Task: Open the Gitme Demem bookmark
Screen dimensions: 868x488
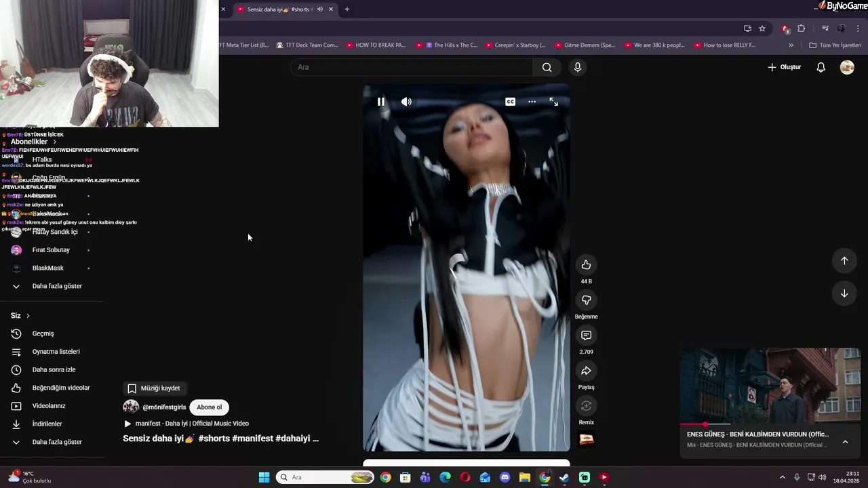Action: (x=585, y=45)
